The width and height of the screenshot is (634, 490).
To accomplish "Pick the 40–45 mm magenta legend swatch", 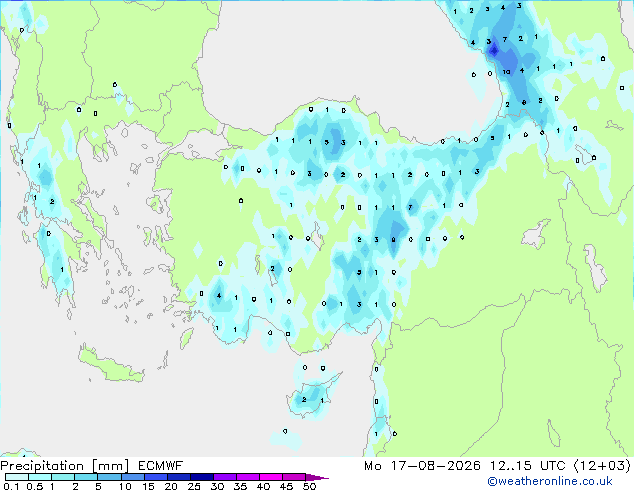I will [270, 477].
